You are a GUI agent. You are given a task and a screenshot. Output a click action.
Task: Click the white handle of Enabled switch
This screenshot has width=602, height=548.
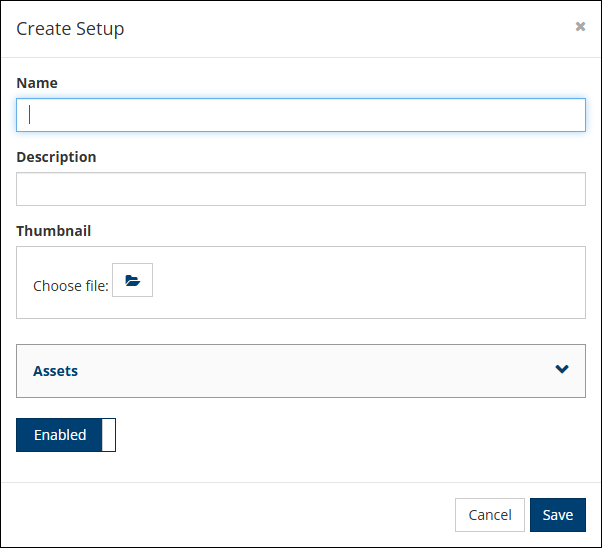(x=109, y=435)
